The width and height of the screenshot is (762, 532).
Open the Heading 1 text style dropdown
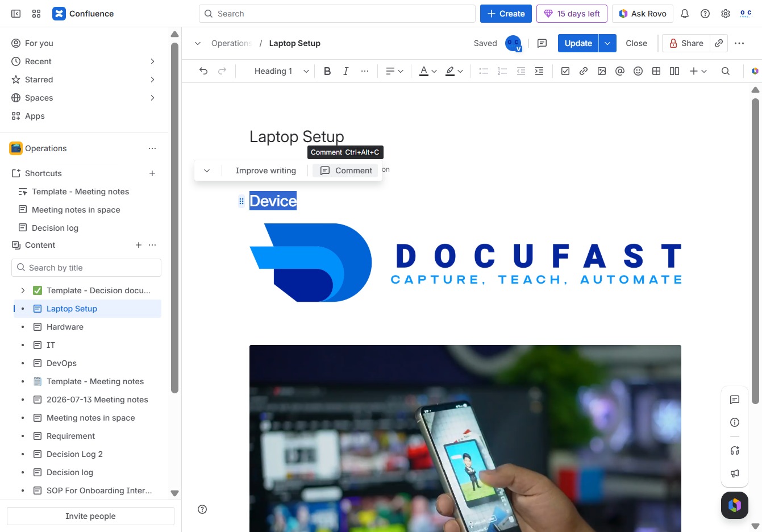[281, 71]
